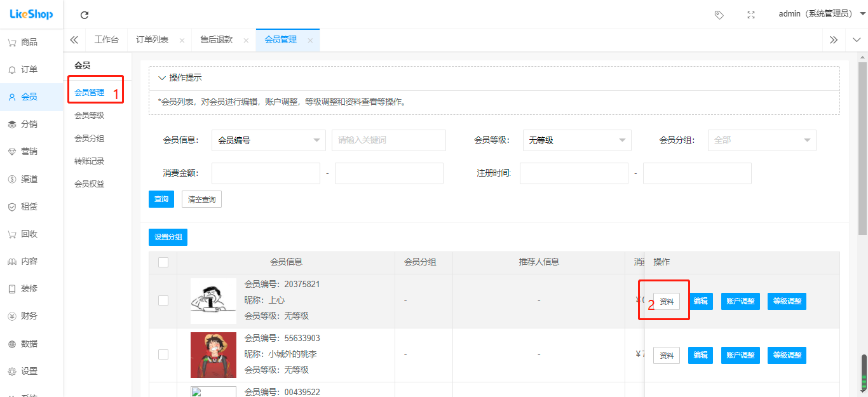Image resolution: width=868 pixels, height=397 pixels.
Task: Open 回收 in the sidebar
Action: (x=32, y=234)
